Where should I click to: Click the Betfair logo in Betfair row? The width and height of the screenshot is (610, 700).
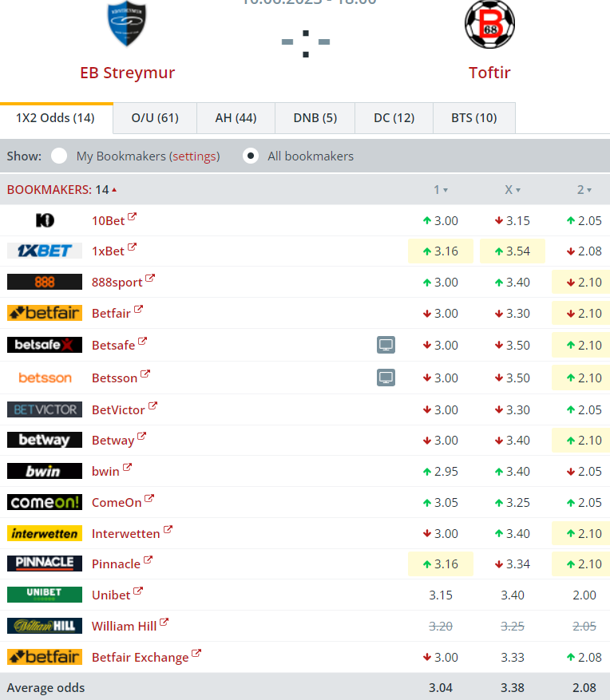click(x=45, y=313)
